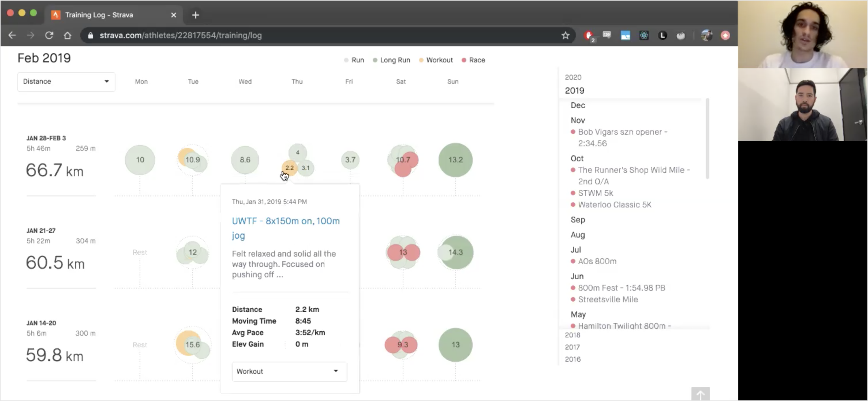Open the blue picture extension icon
The width and height of the screenshot is (868, 401).
point(625,36)
